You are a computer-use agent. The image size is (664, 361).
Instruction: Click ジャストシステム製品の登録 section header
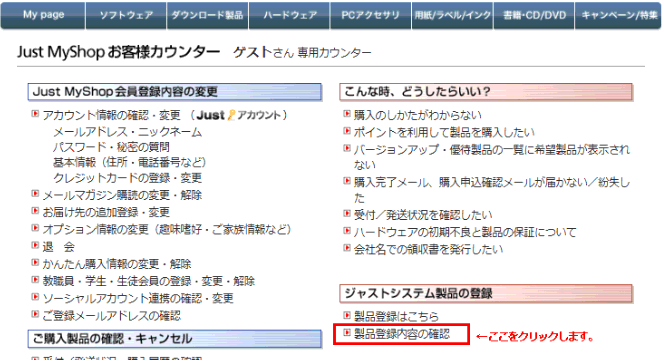(x=486, y=293)
